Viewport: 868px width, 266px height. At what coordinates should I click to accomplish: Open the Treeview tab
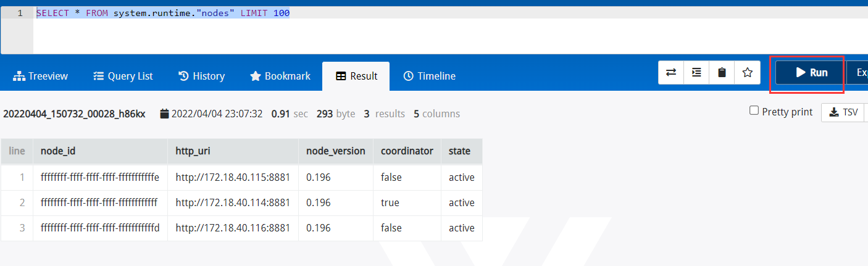[x=41, y=77]
